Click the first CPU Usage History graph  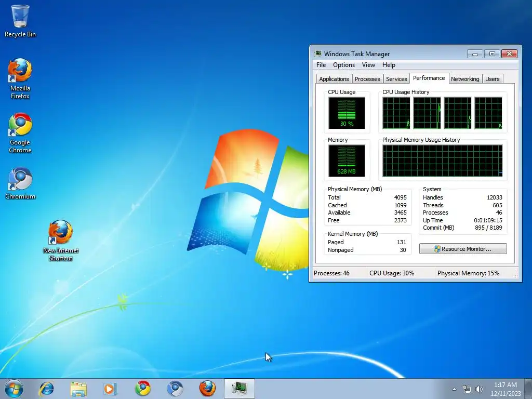pyautogui.click(x=396, y=113)
